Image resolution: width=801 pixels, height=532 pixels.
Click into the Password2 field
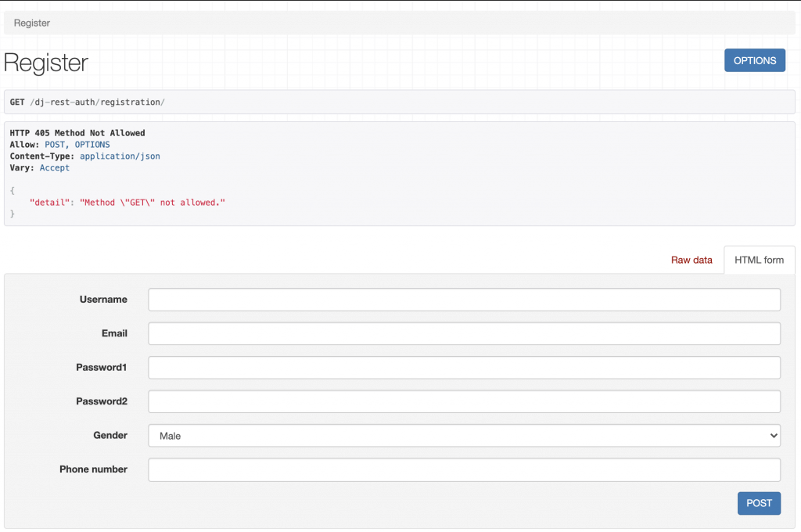click(x=464, y=401)
